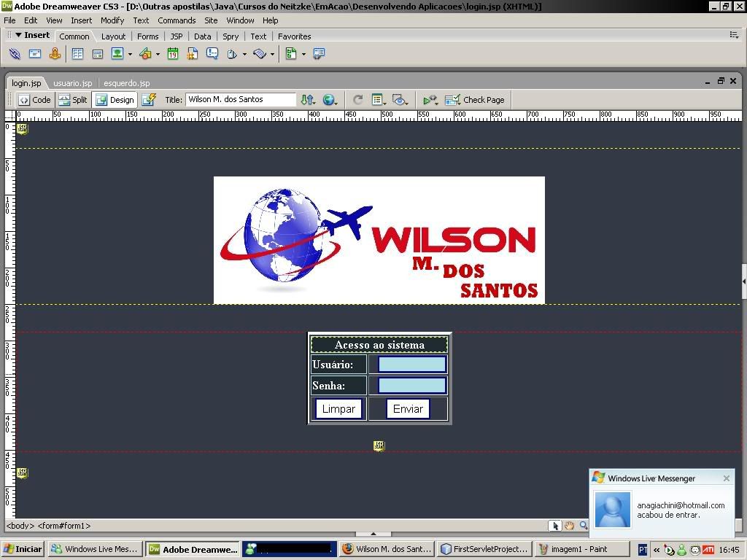Click the Refresh Design View icon
Image resolution: width=747 pixels, height=560 pixels.
[x=357, y=100]
